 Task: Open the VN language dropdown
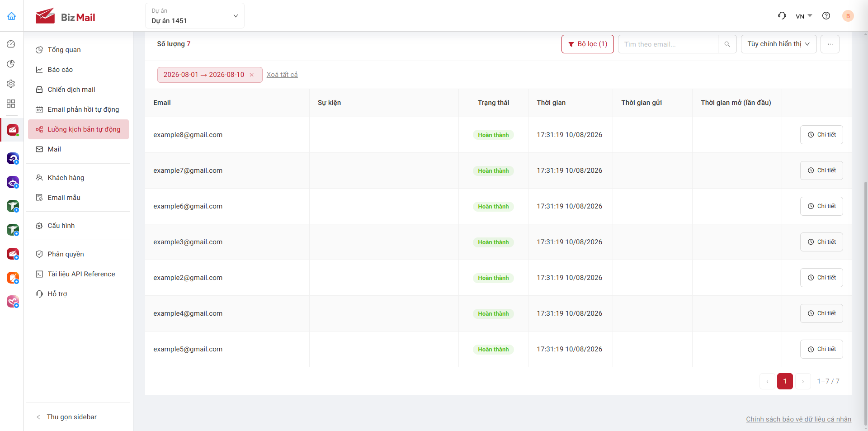pyautogui.click(x=804, y=16)
